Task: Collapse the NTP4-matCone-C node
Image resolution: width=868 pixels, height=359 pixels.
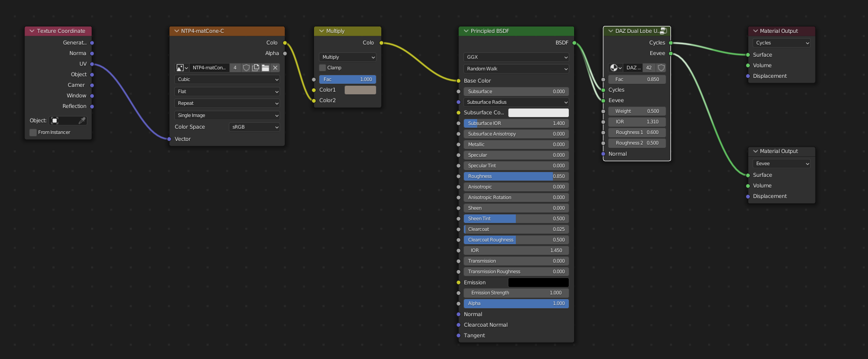Action: tap(177, 31)
